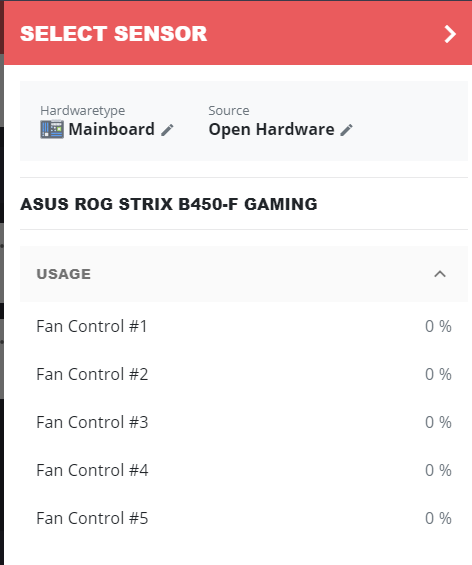Click the SELECT SENSOR header title
This screenshot has width=472, height=565.
(x=113, y=34)
